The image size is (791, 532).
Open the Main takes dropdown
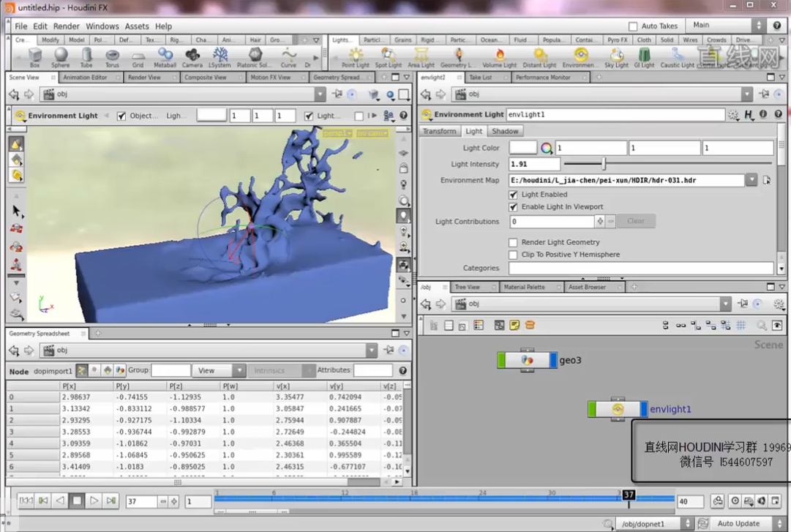coord(727,25)
